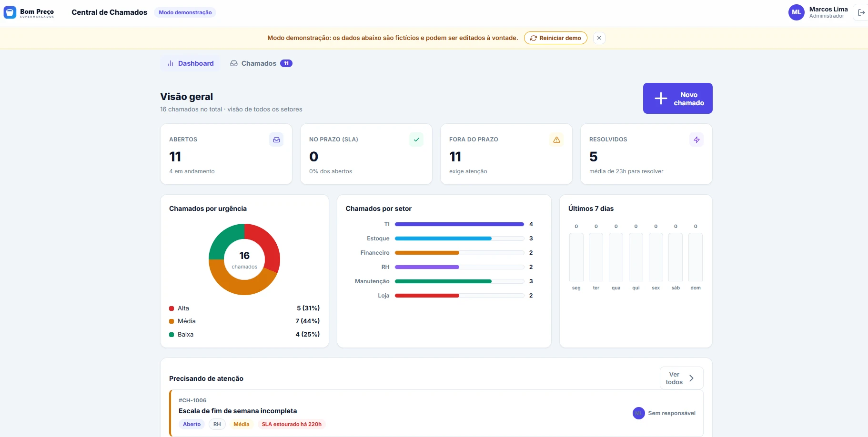868x437 pixels.
Task: Click the plus icon in Novo chamado
Action: [x=661, y=99]
